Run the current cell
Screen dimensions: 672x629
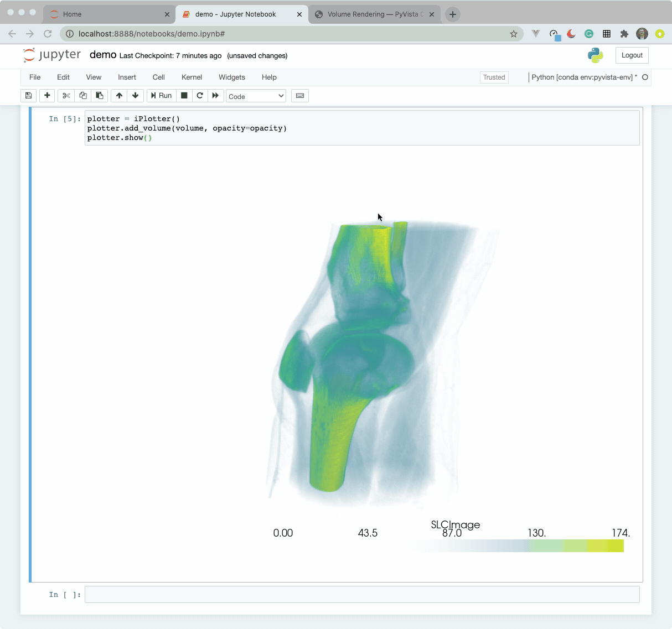161,96
